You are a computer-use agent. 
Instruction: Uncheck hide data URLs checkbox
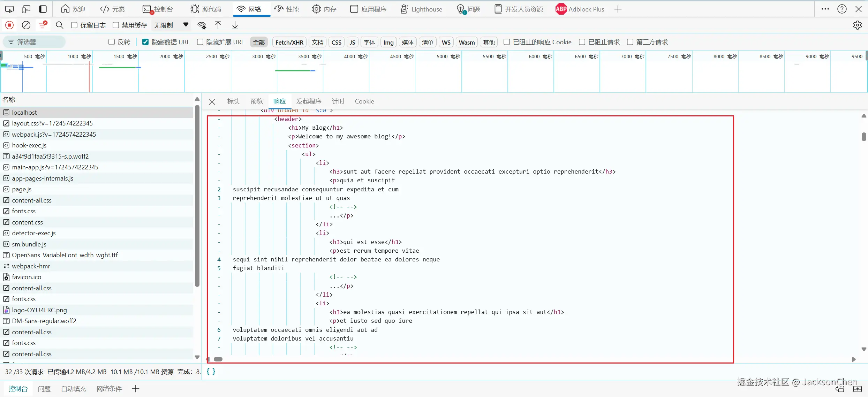145,42
